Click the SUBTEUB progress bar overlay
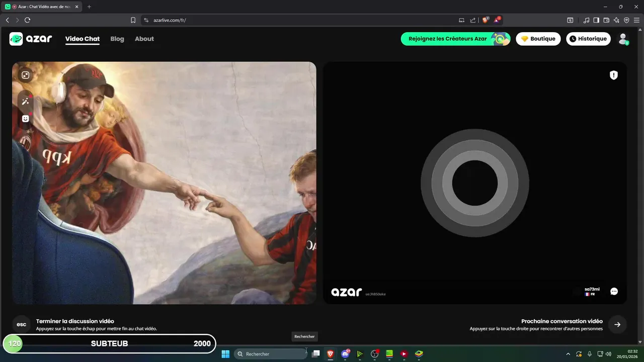Image resolution: width=644 pixels, height=362 pixels. 109,344
